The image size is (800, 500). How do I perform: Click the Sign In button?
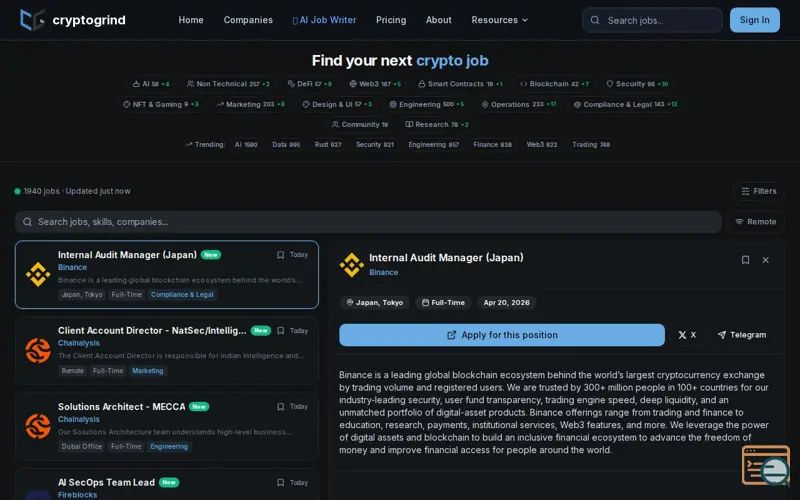tap(754, 20)
